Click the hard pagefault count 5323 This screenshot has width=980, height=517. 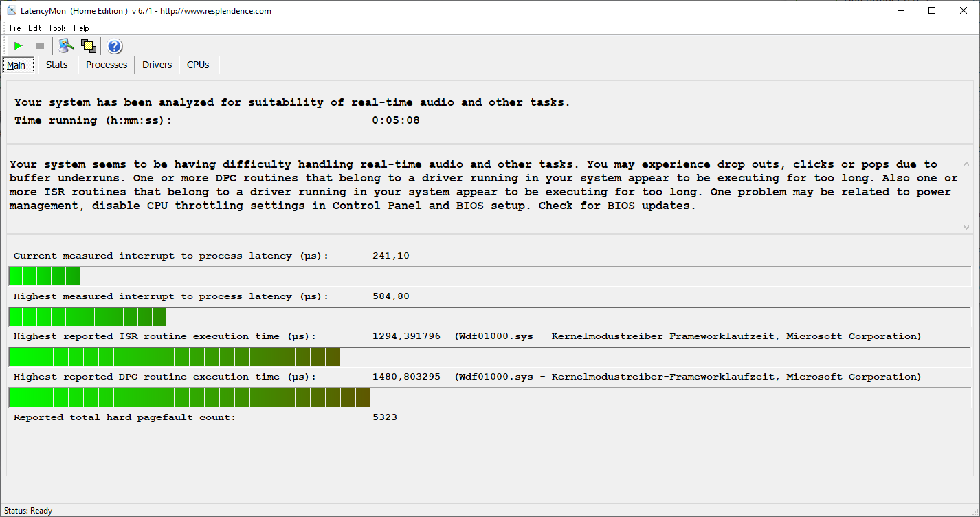(385, 417)
